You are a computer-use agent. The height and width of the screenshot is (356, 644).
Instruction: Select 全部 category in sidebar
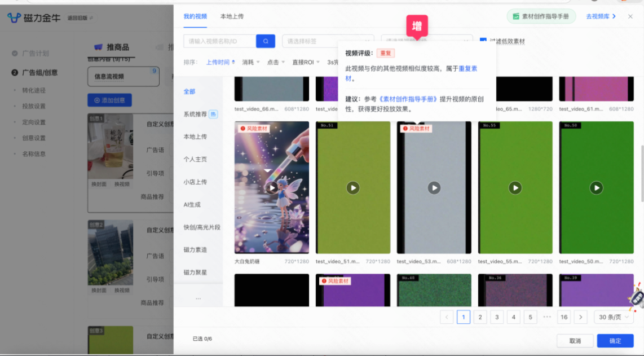189,91
